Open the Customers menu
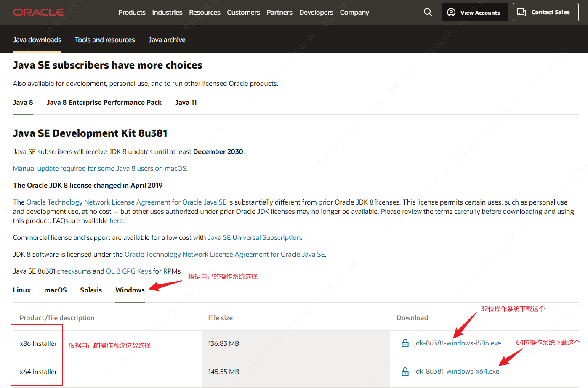Viewport: 588px width, 388px height. tap(243, 13)
